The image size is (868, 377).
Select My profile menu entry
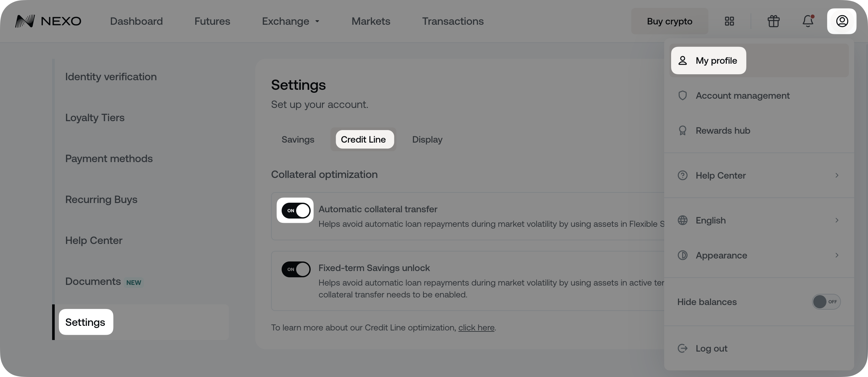pyautogui.click(x=708, y=61)
